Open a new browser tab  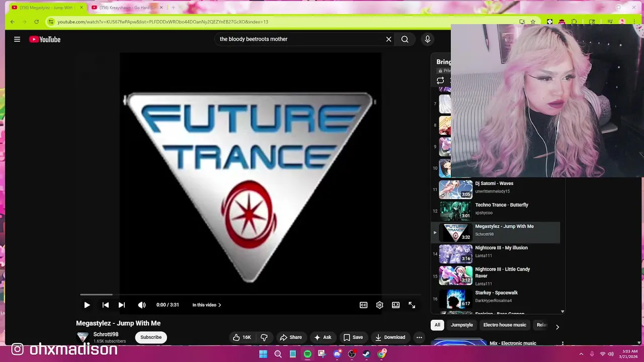coord(173,8)
